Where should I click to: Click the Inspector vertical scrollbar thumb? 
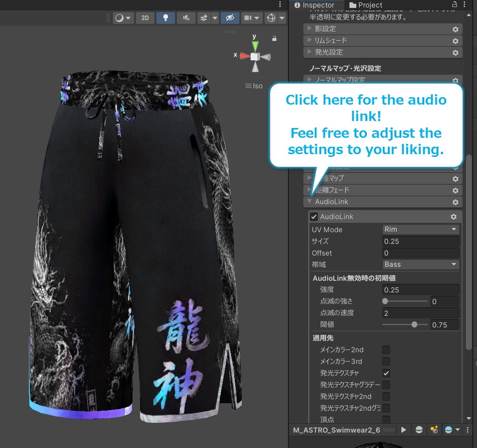tap(469, 252)
